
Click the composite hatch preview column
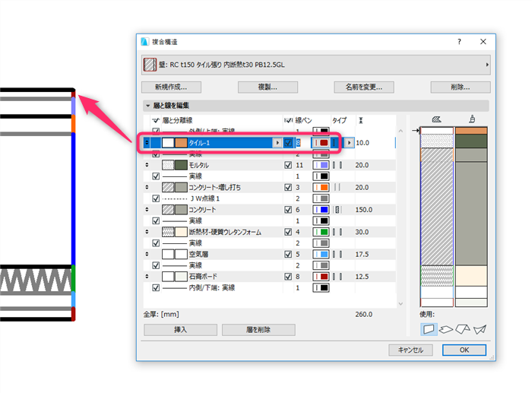point(437,217)
